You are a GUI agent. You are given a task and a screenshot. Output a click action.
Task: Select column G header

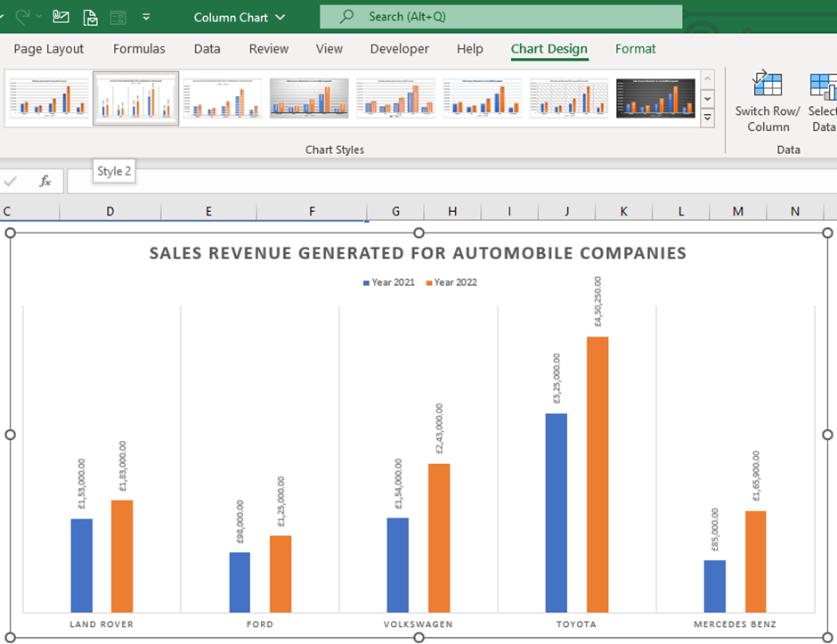tap(395, 211)
